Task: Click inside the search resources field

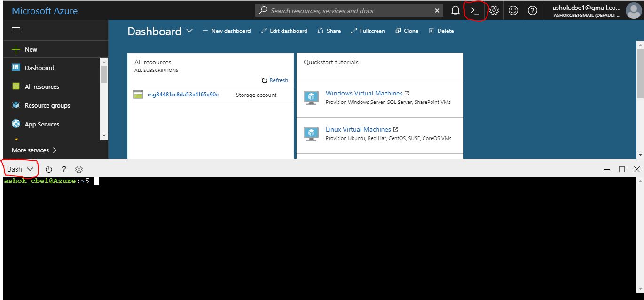Action: 348,10
